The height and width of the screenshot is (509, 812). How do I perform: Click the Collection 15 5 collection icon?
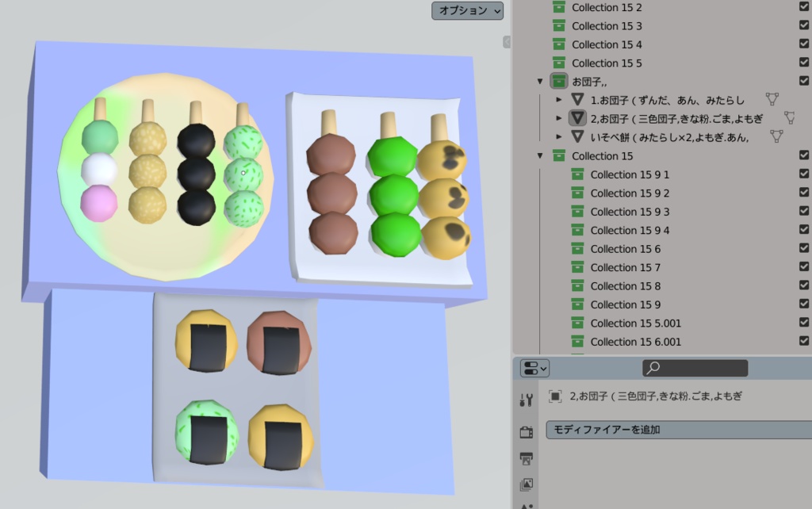(559, 63)
